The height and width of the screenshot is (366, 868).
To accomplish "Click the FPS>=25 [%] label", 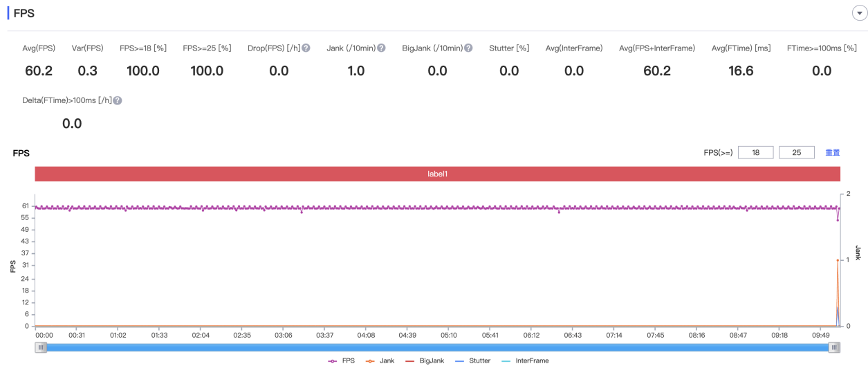I will click(207, 48).
